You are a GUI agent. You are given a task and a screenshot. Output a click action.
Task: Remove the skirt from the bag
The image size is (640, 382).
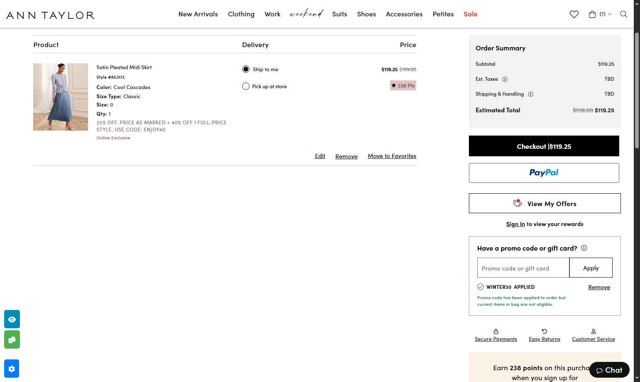point(347,156)
